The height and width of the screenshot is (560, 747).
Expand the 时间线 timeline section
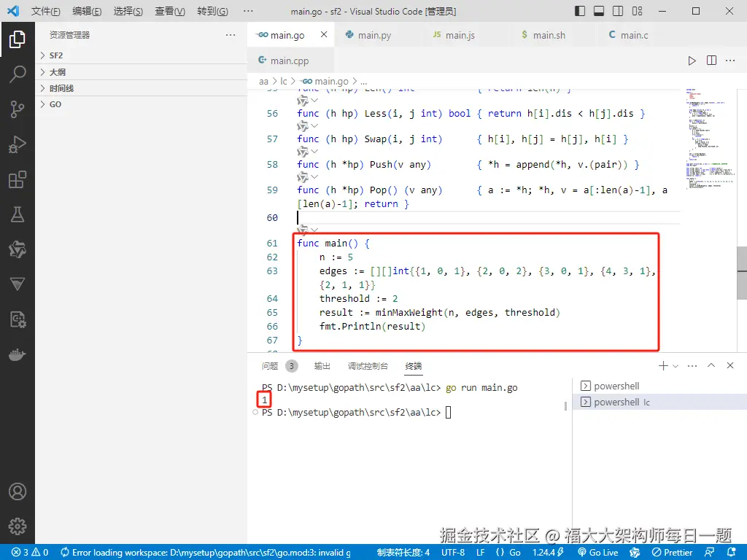pyautogui.click(x=141, y=88)
